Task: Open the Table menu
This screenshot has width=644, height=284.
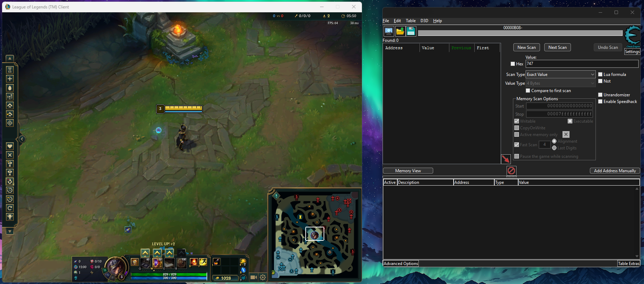Action: point(411,21)
